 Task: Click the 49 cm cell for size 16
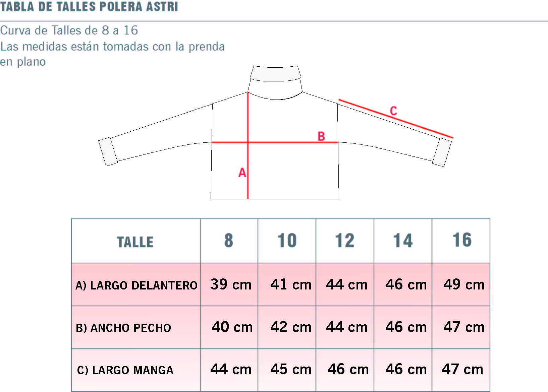coord(461,284)
